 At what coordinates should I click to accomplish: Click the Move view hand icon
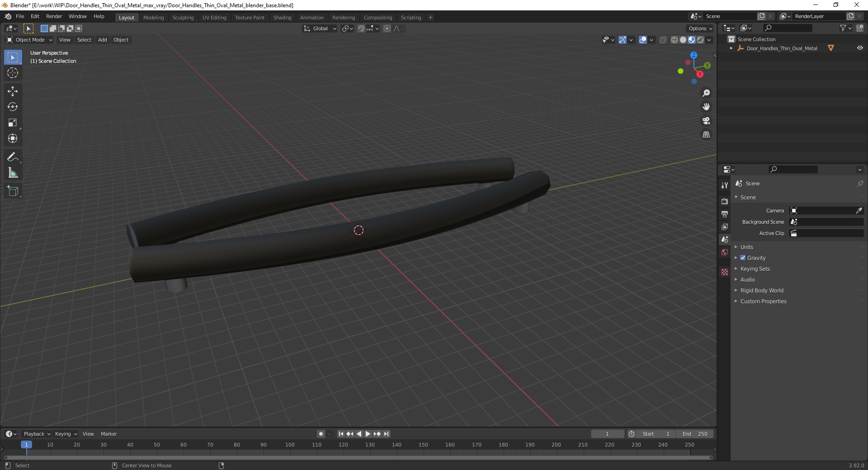706,107
